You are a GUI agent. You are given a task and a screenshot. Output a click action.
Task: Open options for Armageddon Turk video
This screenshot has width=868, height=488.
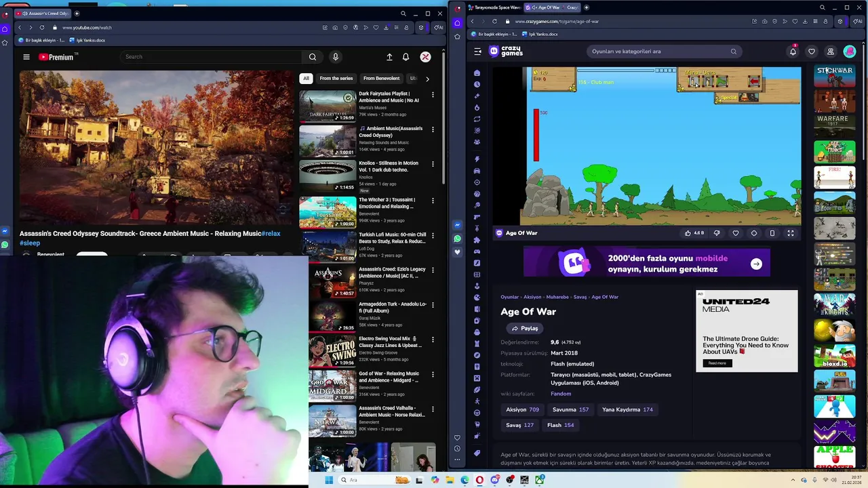coord(433,305)
